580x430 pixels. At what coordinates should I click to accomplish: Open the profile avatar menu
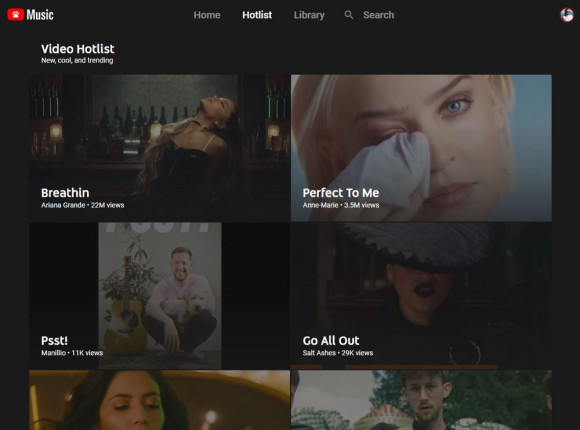tap(567, 15)
